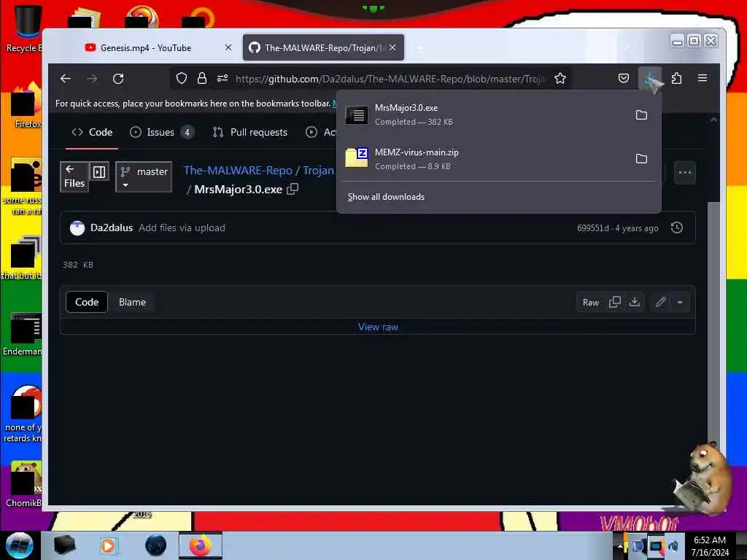Select the Enderman desktop icon
The width and height of the screenshot is (747, 560).
tap(22, 335)
